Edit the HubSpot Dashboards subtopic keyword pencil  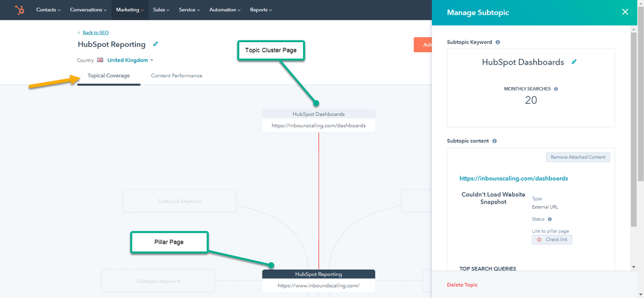pyautogui.click(x=574, y=62)
